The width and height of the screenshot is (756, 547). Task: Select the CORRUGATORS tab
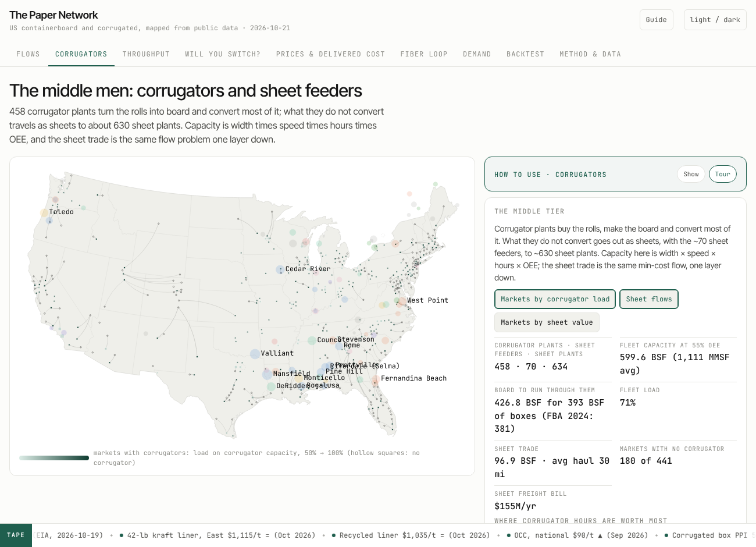pos(81,54)
